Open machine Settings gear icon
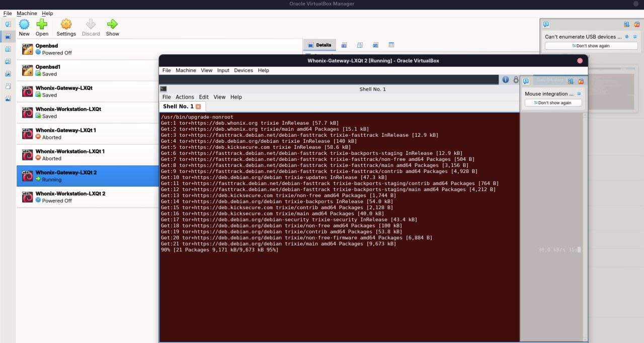 [66, 24]
